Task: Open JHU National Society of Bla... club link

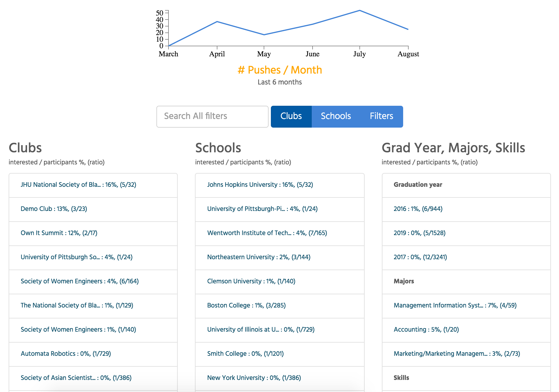Action: coord(78,185)
